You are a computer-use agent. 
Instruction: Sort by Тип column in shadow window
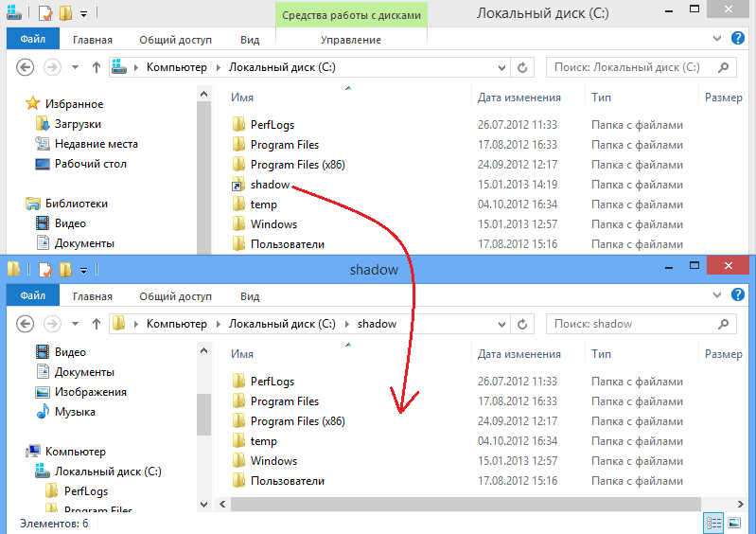pyautogui.click(x=601, y=354)
